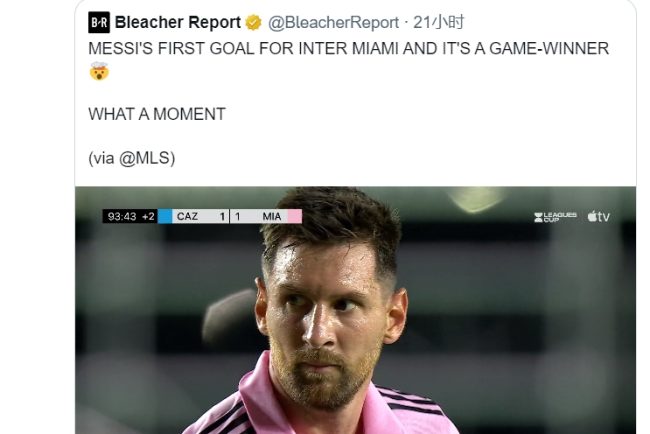Image resolution: width=650 pixels, height=434 pixels.
Task: Click the MIA team label in scoreboard
Action: pyautogui.click(x=272, y=216)
